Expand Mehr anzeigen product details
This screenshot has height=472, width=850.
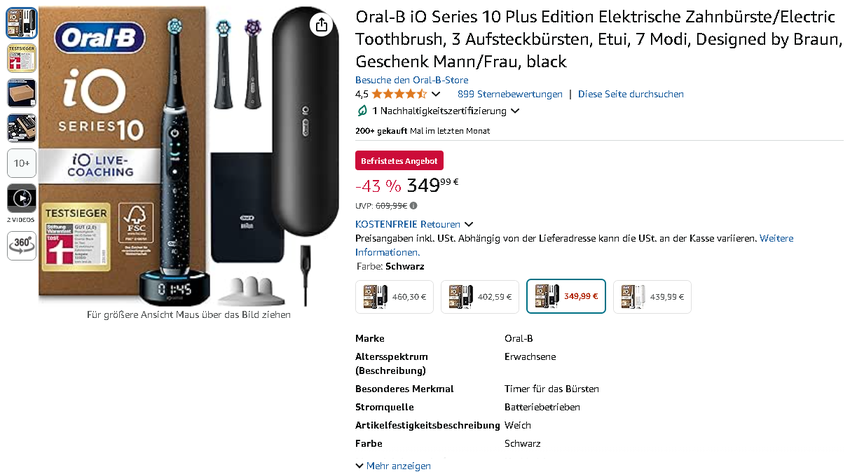pos(393,465)
